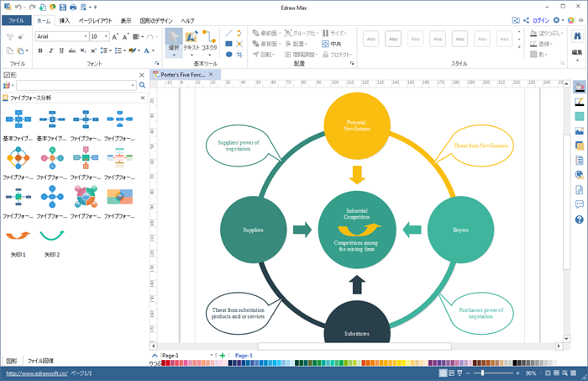Toggle Underline text style
The height and width of the screenshot is (381, 588).
[61, 50]
